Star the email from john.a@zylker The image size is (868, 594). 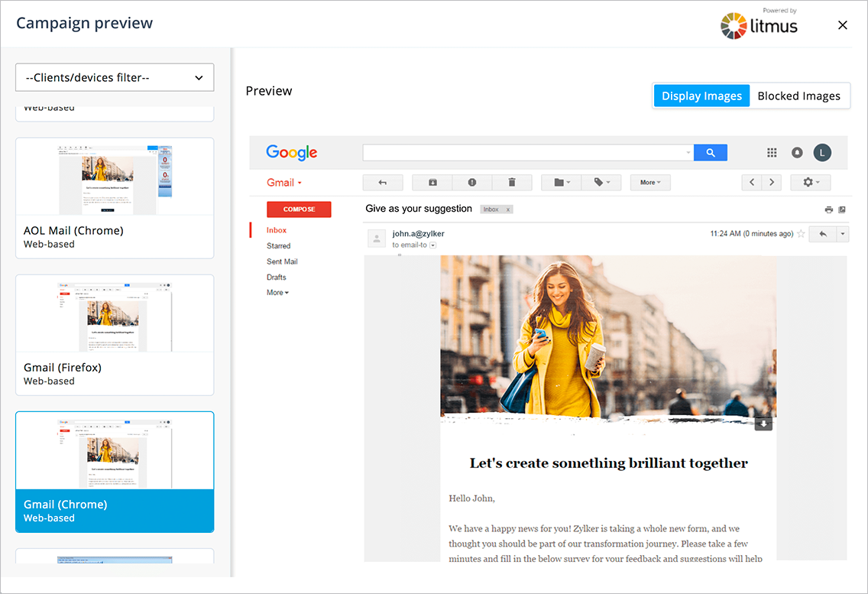tap(801, 234)
